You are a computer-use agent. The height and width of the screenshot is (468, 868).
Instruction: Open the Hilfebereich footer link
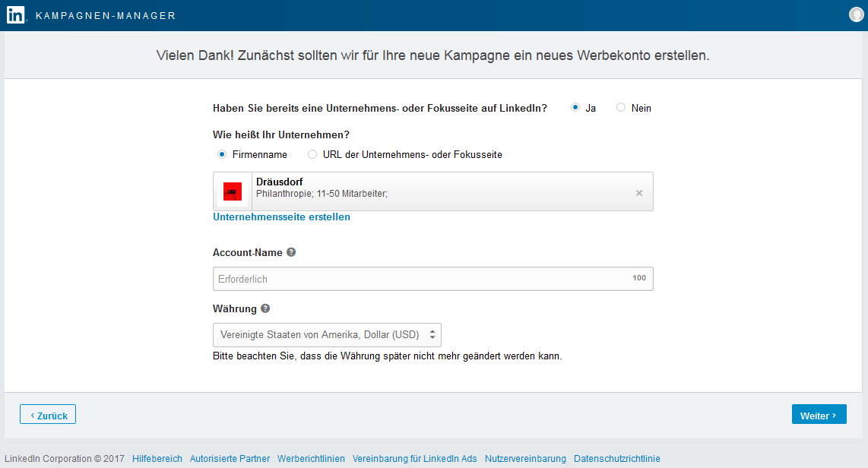click(x=157, y=459)
